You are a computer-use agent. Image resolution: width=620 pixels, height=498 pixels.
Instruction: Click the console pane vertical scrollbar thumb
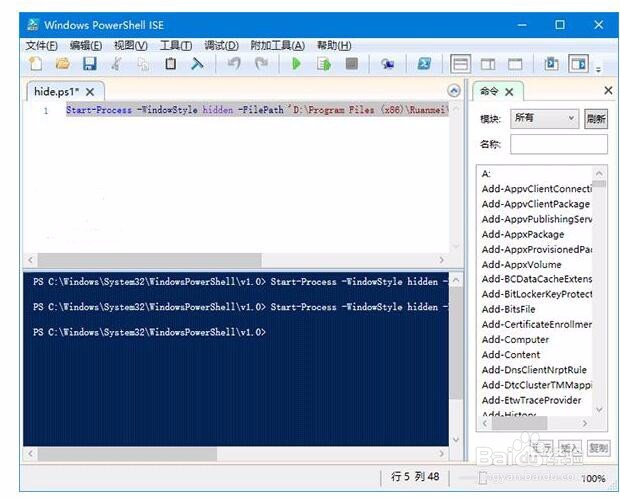(x=456, y=343)
